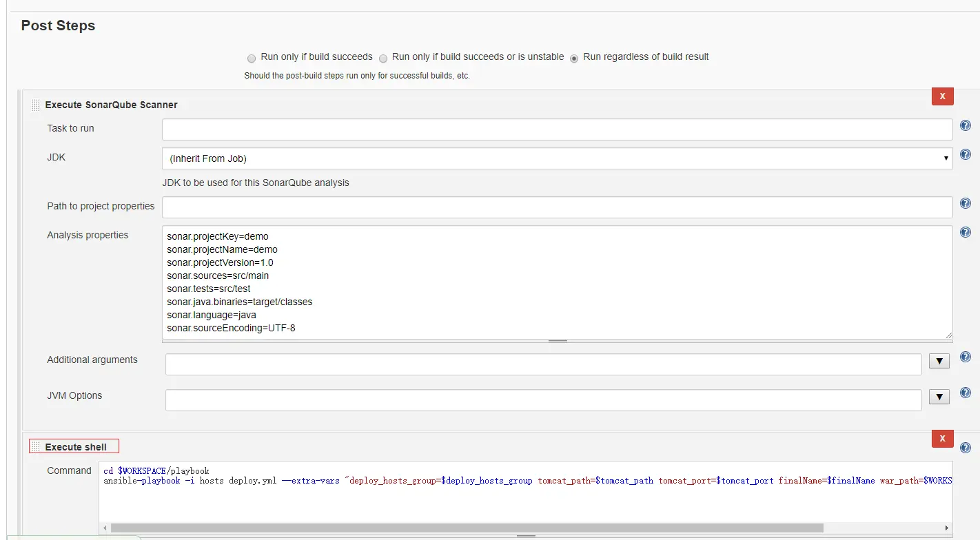Expand the JVM Options field

[x=939, y=397]
